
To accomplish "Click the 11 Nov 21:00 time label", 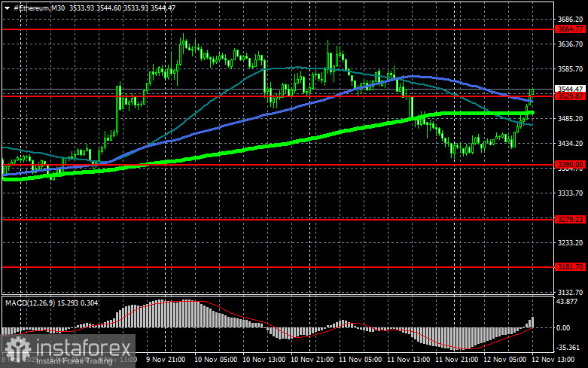I will coord(456,360).
